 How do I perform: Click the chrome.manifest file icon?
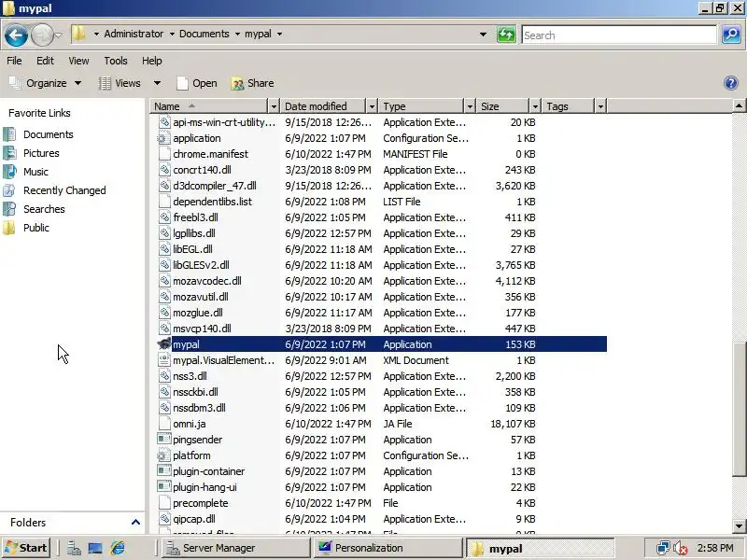(x=164, y=154)
